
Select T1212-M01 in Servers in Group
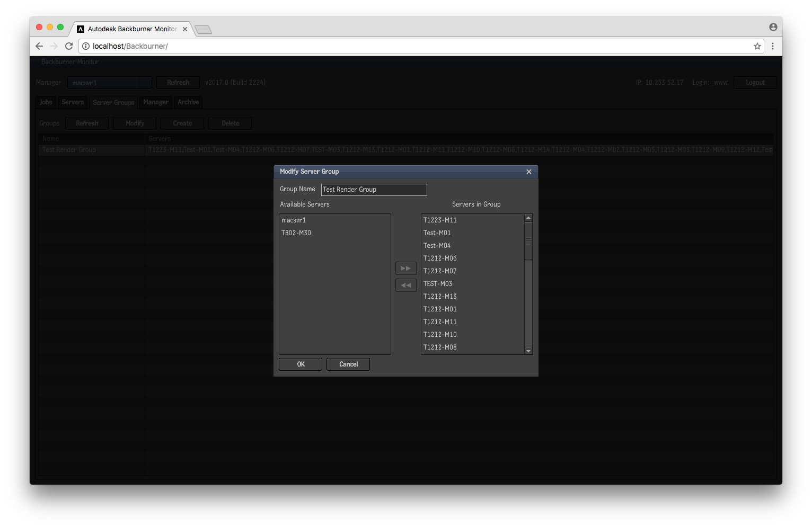pyautogui.click(x=473, y=309)
